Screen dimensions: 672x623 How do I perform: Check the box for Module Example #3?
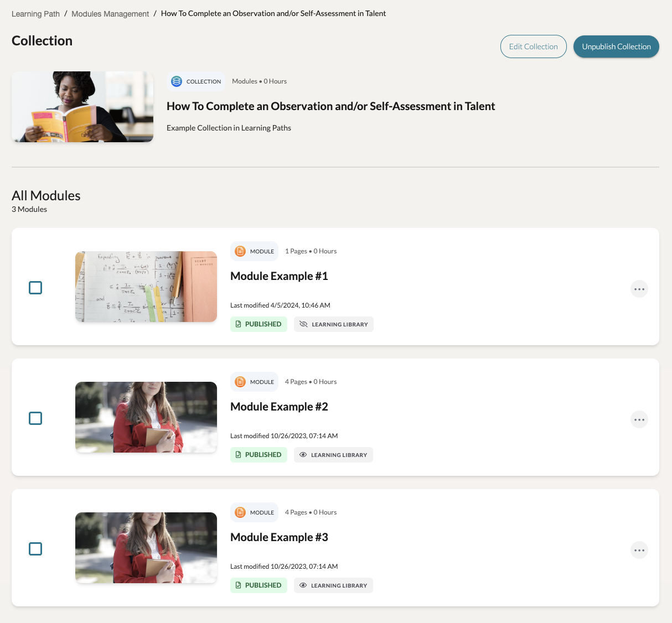(35, 549)
